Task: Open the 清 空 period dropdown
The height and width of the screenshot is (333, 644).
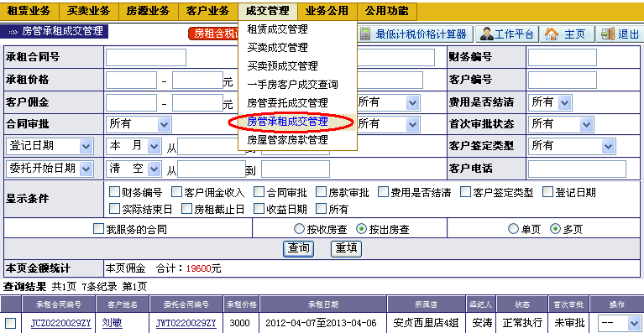Action: pyautogui.click(x=134, y=169)
